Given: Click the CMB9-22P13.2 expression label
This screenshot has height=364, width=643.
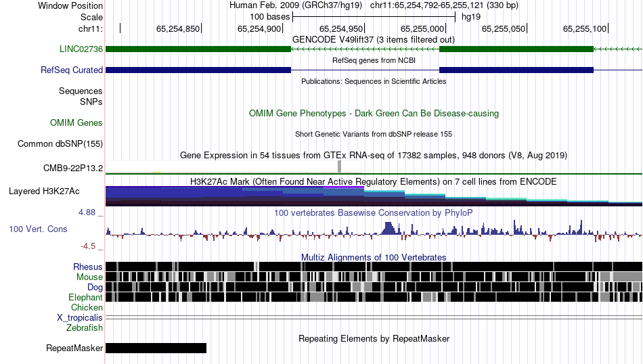Looking at the screenshot, I should (x=73, y=168).
